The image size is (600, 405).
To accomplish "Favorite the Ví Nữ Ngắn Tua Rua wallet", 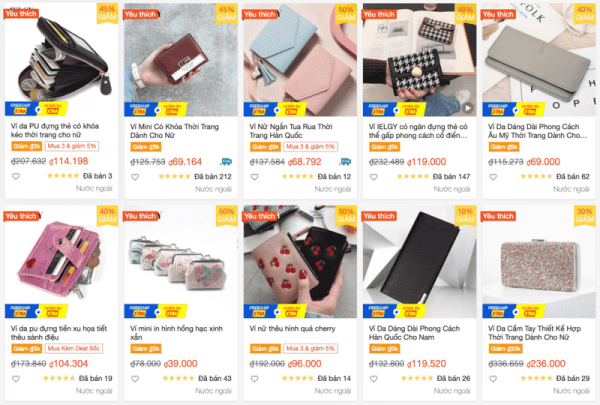I will (x=254, y=177).
